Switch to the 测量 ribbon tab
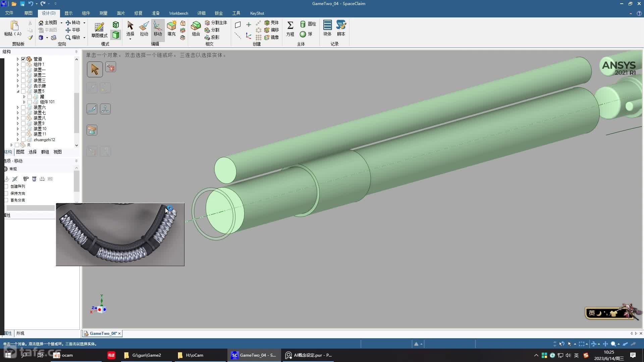Viewport: 644px width, 362px height. click(103, 13)
